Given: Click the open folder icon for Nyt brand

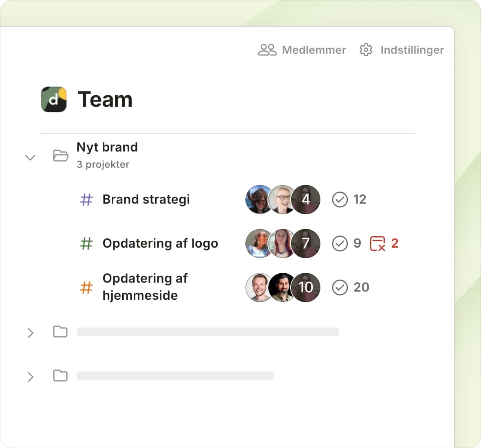Looking at the screenshot, I should click(x=60, y=156).
